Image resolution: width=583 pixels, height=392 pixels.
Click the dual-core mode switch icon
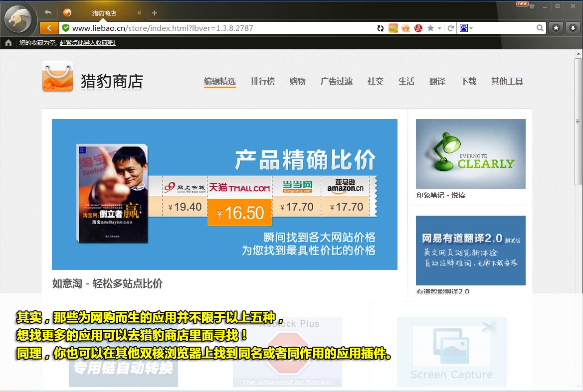(380, 28)
